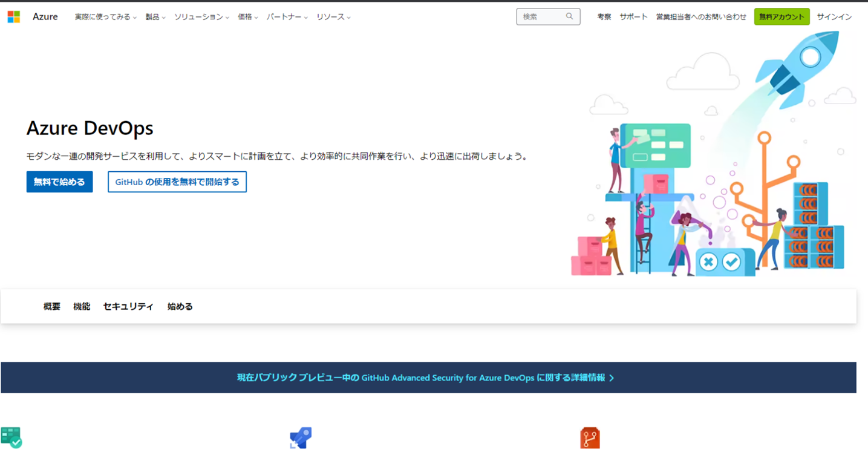Select the 概要 tab
The width and height of the screenshot is (868, 449).
52,306
